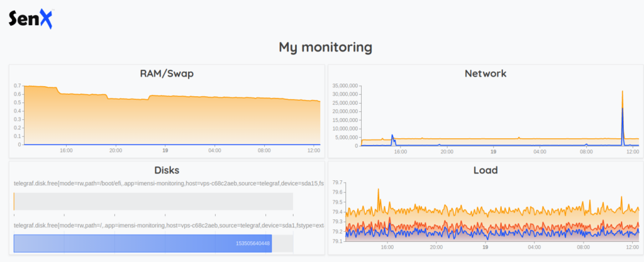Click the 153505640448 disk value label

coord(253,244)
